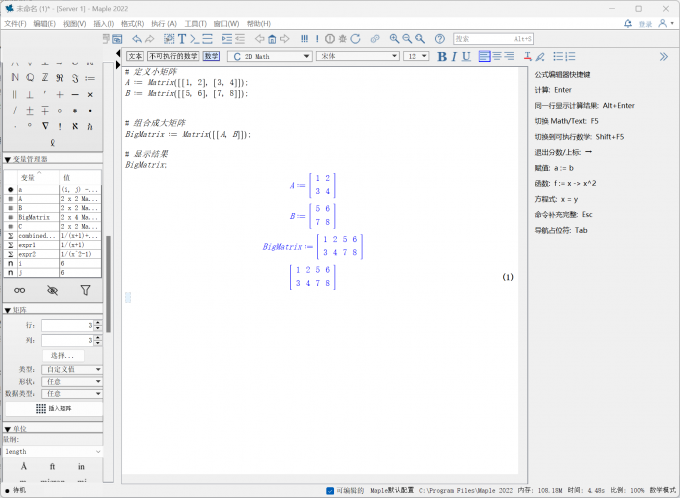
Task: Click the filter funnel in variable manager
Action: (x=85, y=291)
